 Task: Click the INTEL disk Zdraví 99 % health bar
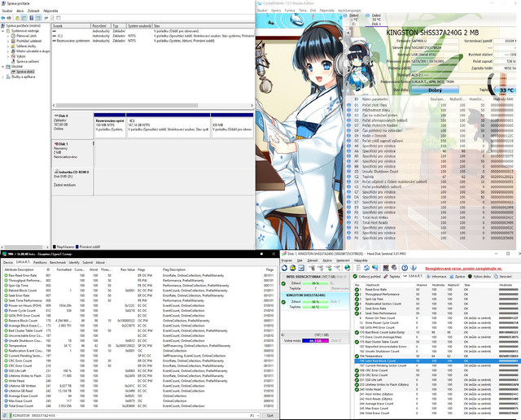(314, 283)
